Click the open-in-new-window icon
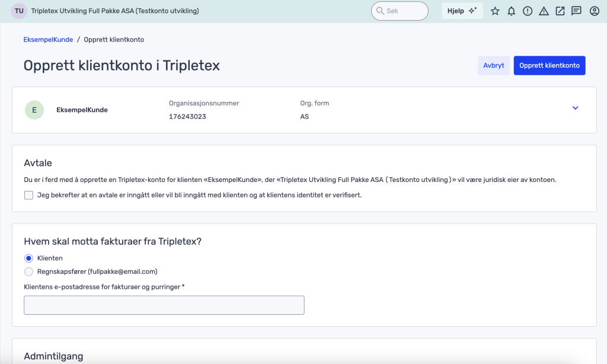This screenshot has height=364, width=607. click(x=560, y=11)
